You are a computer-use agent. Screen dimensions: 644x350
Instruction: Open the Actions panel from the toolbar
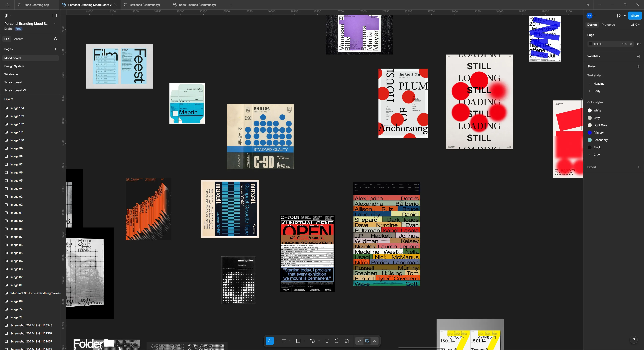pyautogui.click(x=347, y=340)
